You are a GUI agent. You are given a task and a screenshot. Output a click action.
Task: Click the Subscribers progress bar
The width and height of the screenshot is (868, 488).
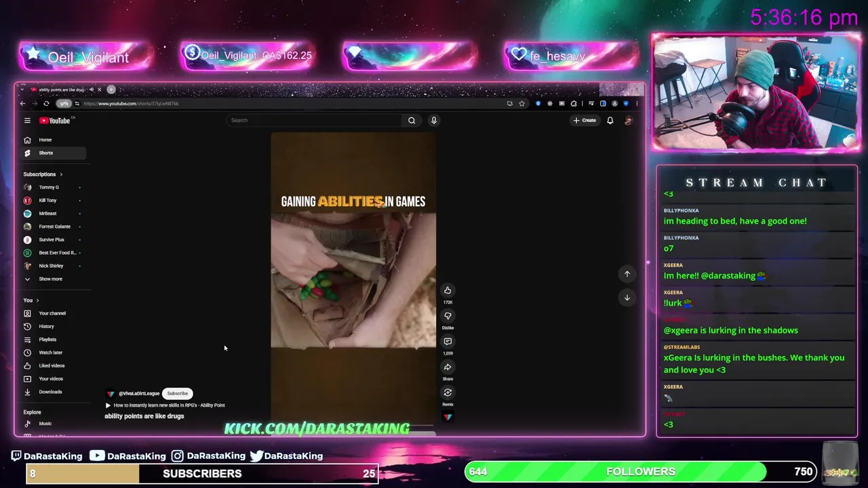202,473
